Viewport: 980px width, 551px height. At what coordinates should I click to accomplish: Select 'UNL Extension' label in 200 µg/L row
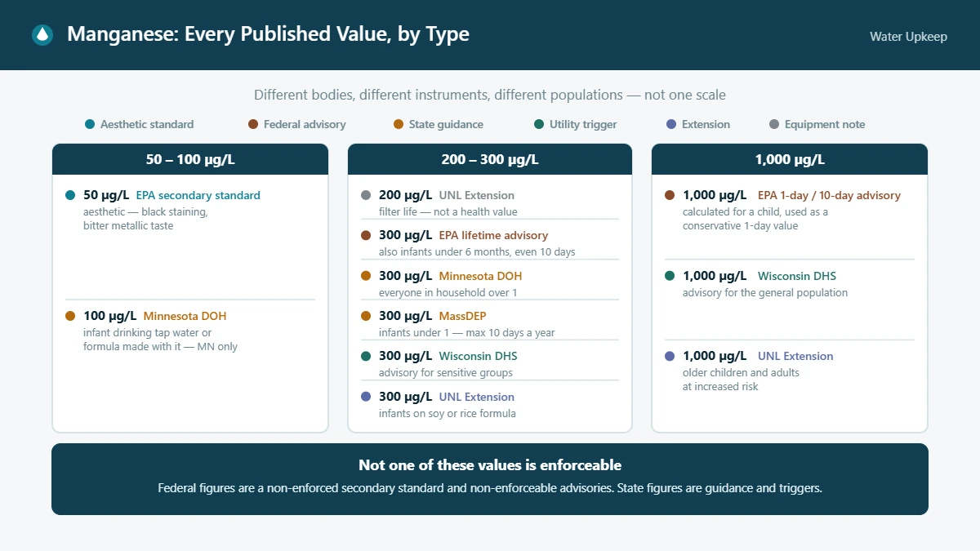tap(477, 196)
